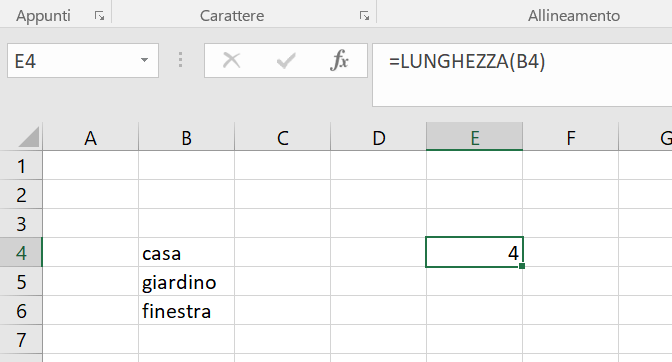This screenshot has width=672, height=362.
Task: Select the column B header
Action: click(186, 138)
